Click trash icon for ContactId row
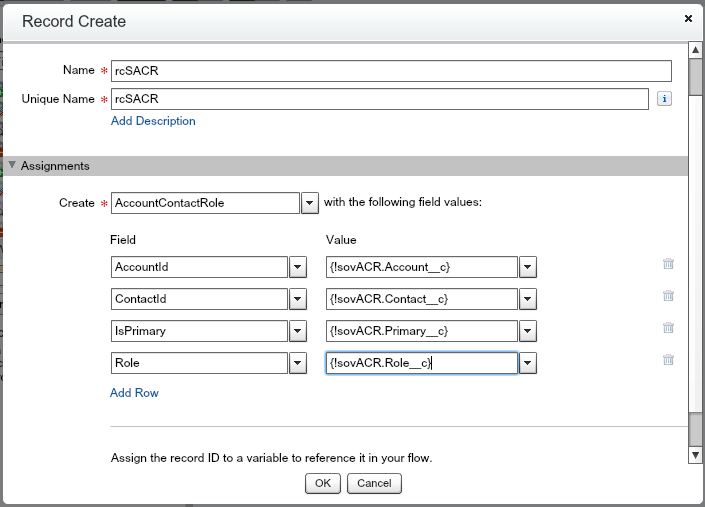Image resolution: width=705 pixels, height=507 pixels. click(x=668, y=296)
